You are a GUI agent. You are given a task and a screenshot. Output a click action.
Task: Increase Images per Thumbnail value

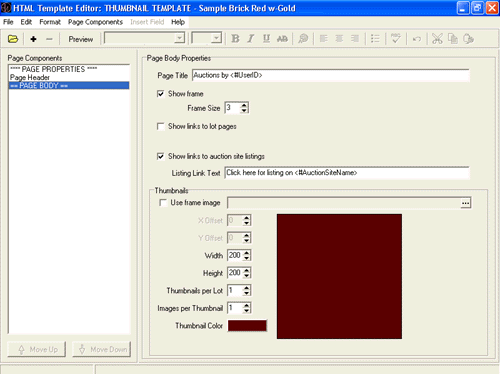coord(246,305)
